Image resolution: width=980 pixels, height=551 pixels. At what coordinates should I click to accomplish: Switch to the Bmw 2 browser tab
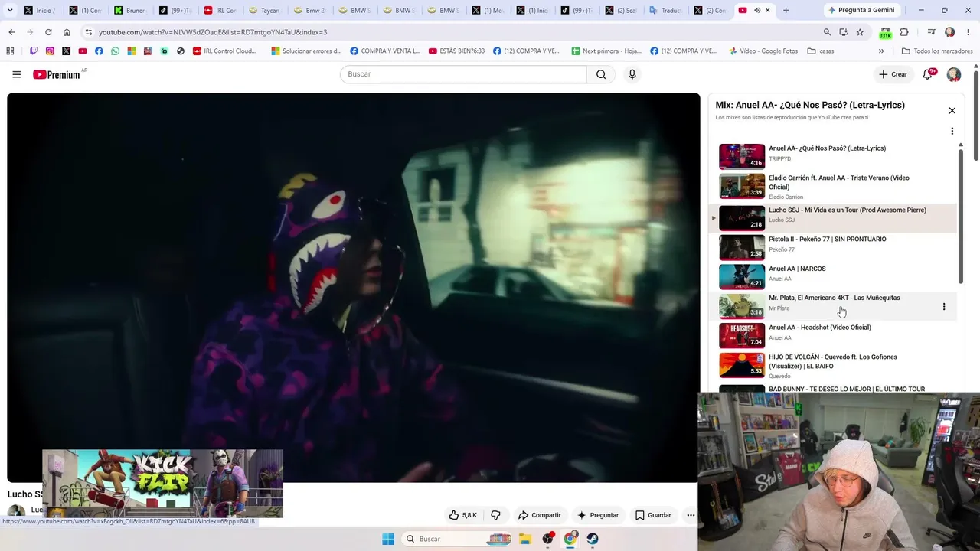point(310,11)
